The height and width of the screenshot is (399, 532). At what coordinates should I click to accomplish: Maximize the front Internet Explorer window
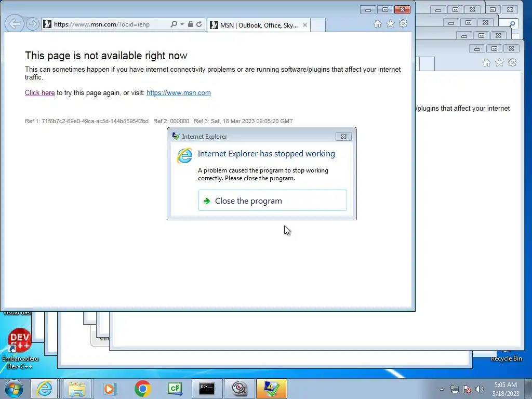tap(385, 9)
